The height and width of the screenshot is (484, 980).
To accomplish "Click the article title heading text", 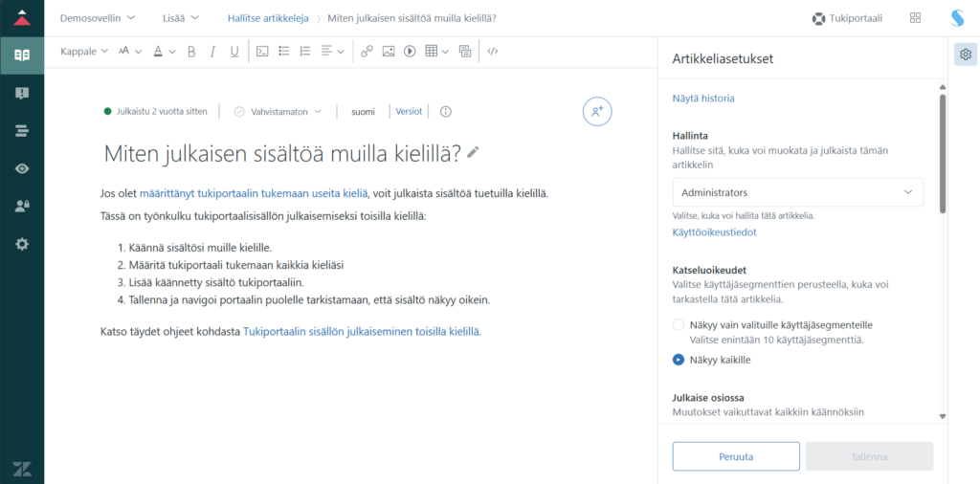I will [282, 152].
